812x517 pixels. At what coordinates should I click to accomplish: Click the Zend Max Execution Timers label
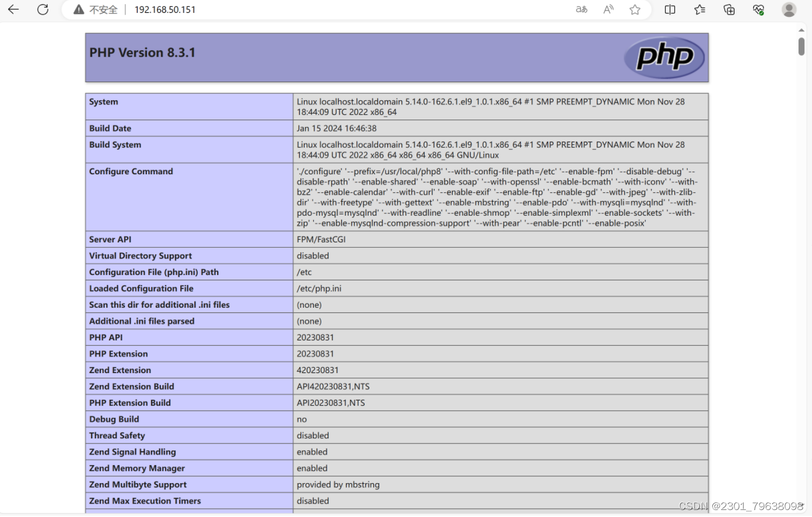(145, 501)
